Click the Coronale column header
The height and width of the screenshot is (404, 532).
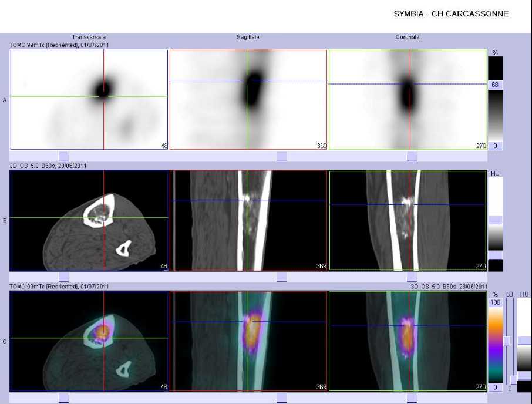pos(408,37)
